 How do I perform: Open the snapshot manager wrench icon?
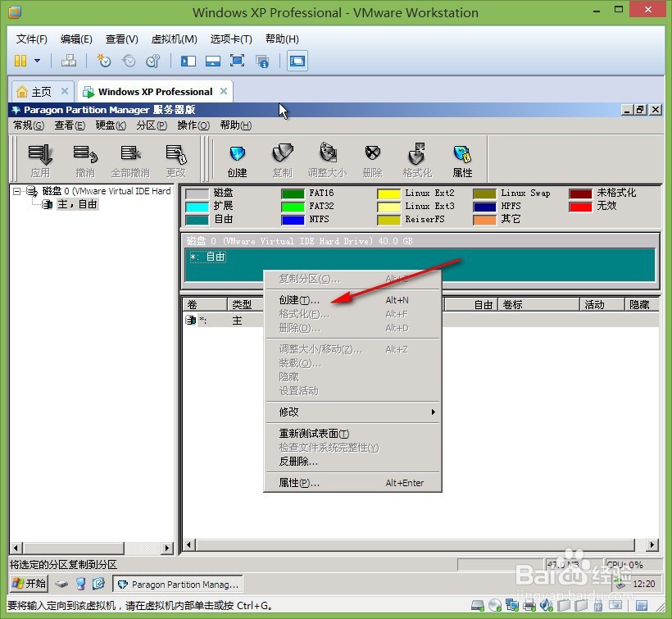(x=153, y=61)
